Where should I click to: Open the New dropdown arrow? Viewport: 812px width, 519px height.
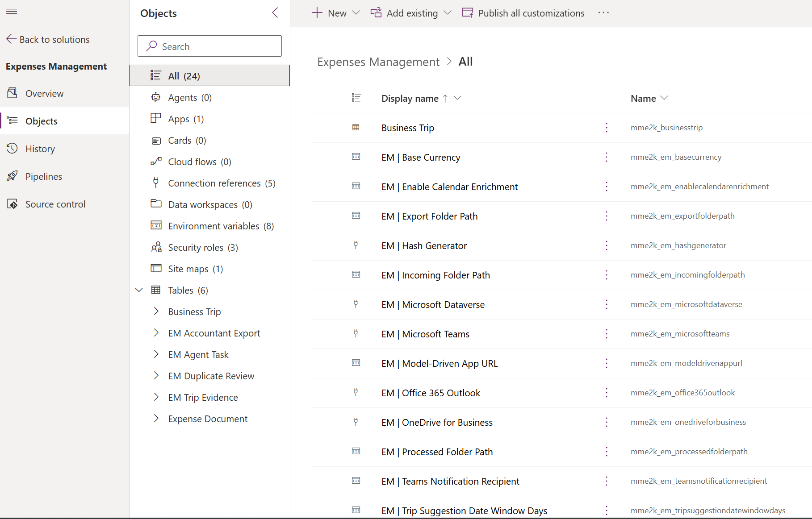click(356, 13)
